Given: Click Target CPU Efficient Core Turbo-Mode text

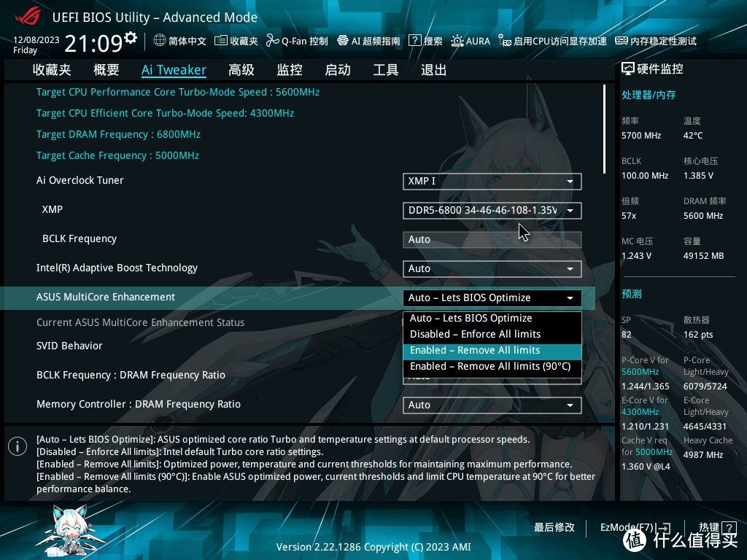Looking at the screenshot, I should click(x=165, y=113).
